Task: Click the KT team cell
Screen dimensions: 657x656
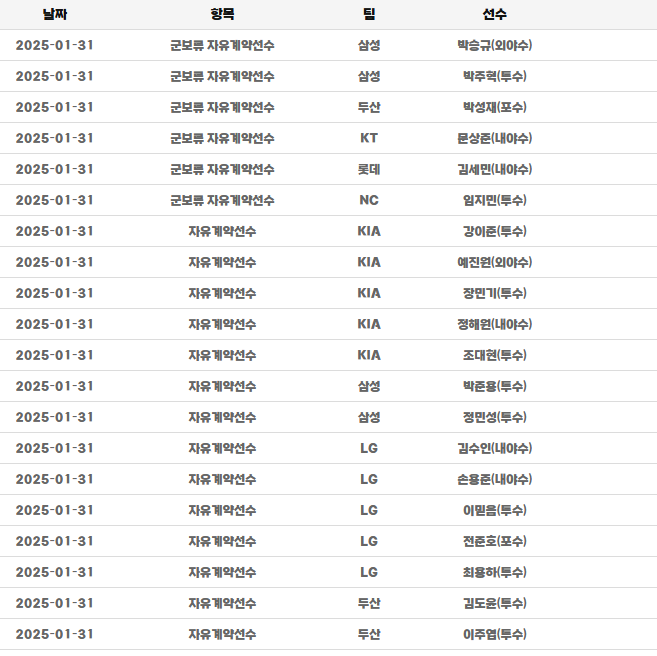Action: (369, 138)
